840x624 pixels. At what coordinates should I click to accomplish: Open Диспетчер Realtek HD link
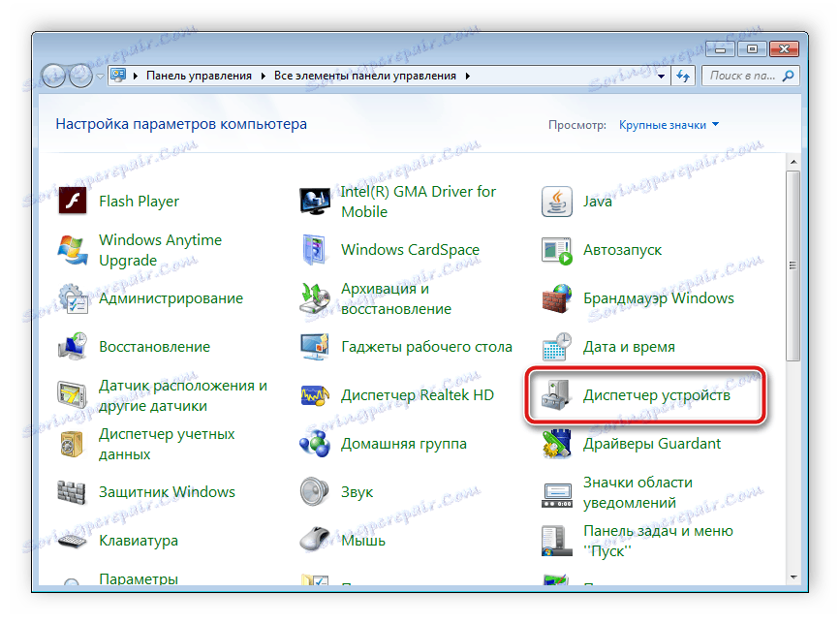coord(418,395)
